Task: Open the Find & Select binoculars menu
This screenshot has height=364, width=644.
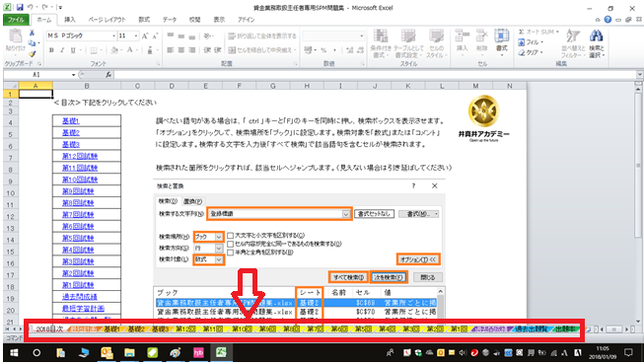Action: [x=596, y=43]
